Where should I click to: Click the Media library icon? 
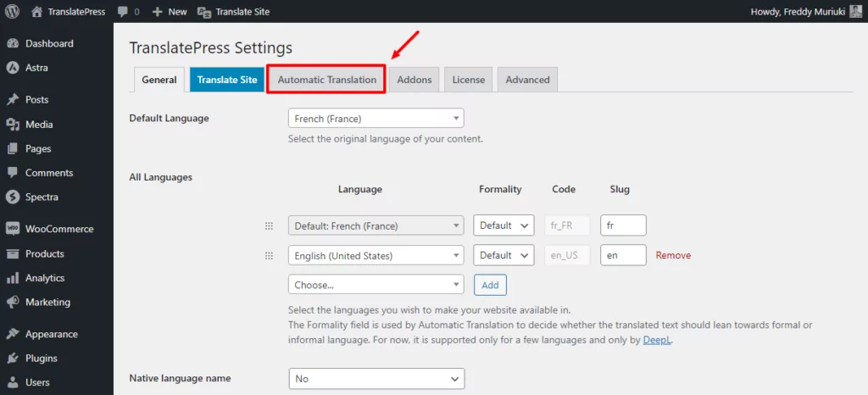pos(13,125)
